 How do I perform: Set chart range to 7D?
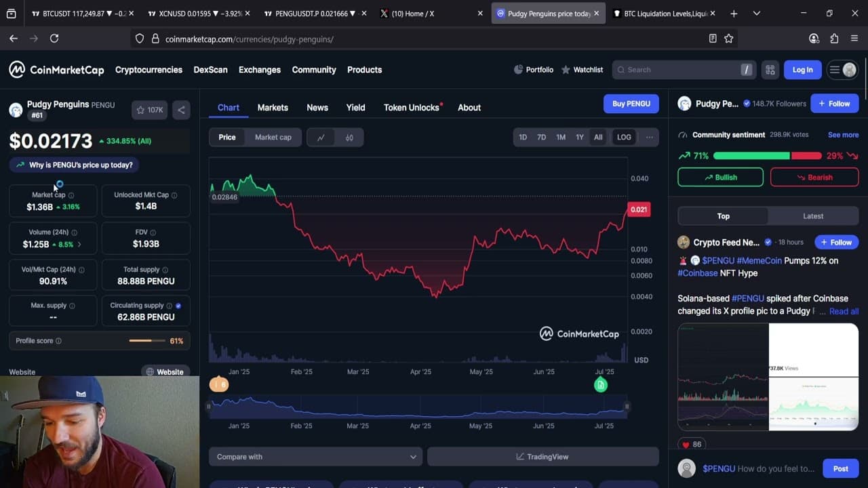point(542,137)
